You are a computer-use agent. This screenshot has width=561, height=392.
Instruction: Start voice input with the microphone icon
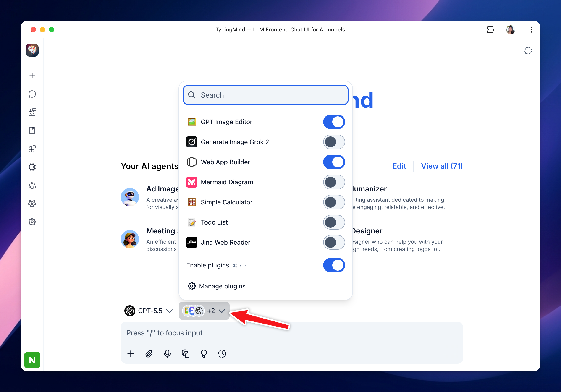pyautogui.click(x=167, y=354)
